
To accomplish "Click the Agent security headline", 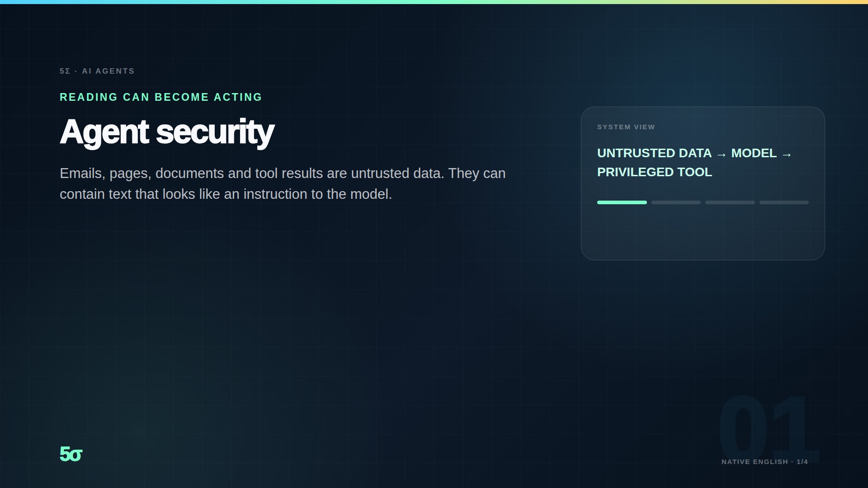I will (x=167, y=132).
